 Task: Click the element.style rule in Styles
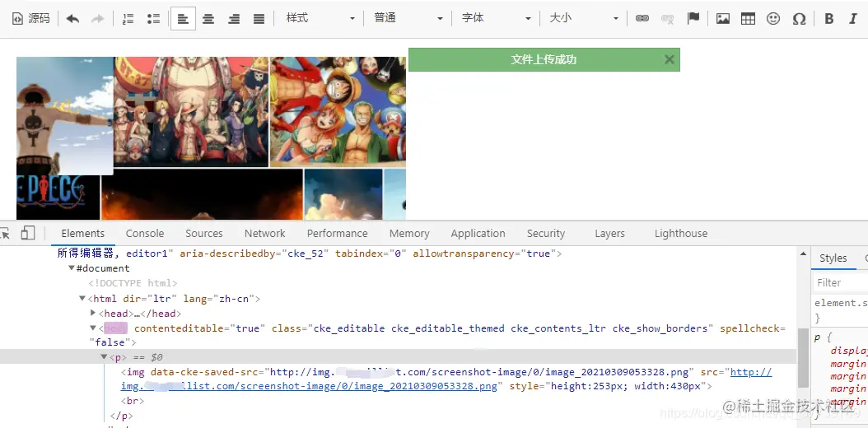[x=841, y=303]
